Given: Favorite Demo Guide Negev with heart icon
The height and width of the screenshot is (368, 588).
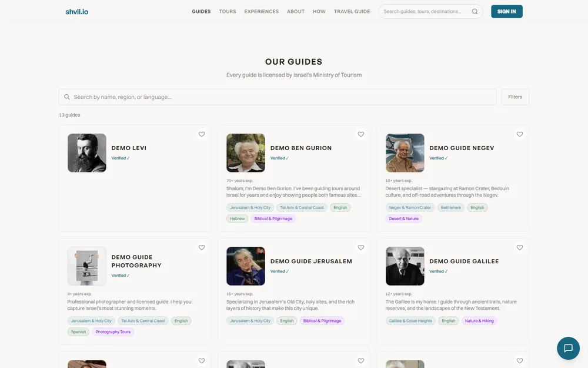Looking at the screenshot, I should pos(520,134).
